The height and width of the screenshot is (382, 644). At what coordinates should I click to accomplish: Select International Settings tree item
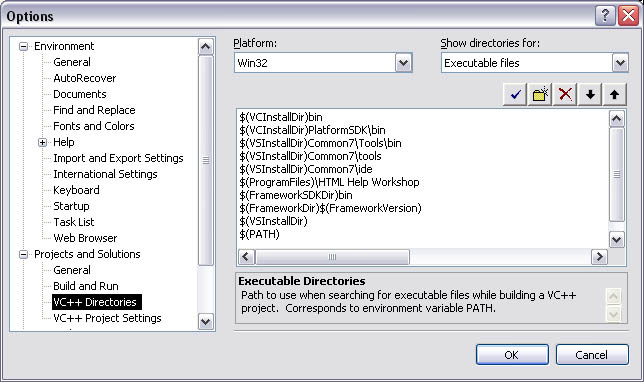tap(105, 174)
